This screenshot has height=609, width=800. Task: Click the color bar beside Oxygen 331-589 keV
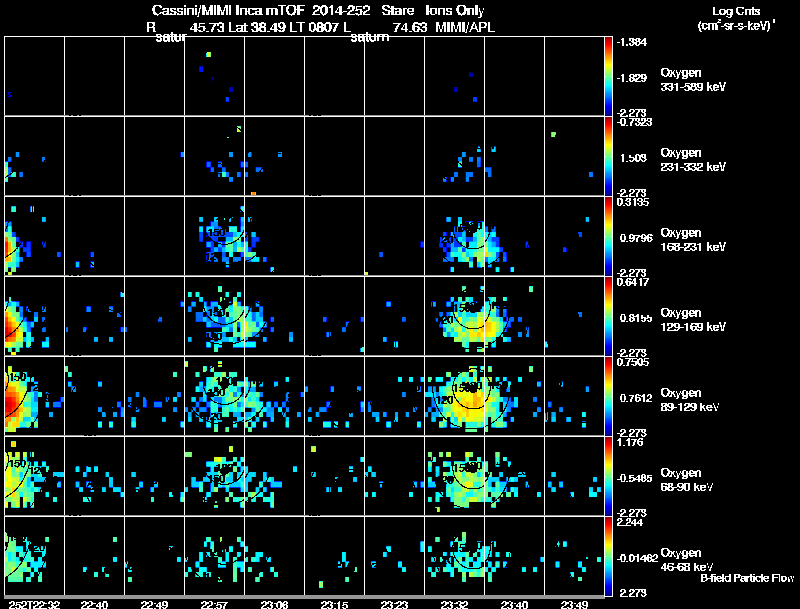(608, 76)
